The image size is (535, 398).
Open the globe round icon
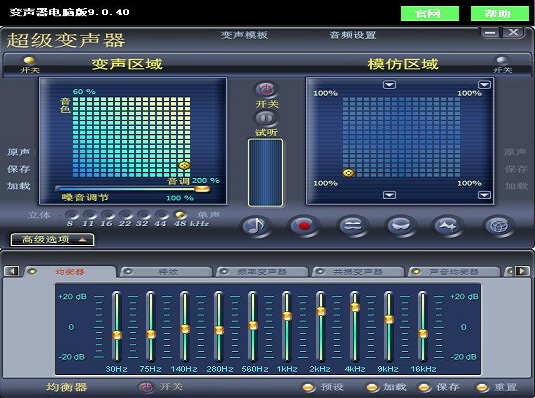497,226
